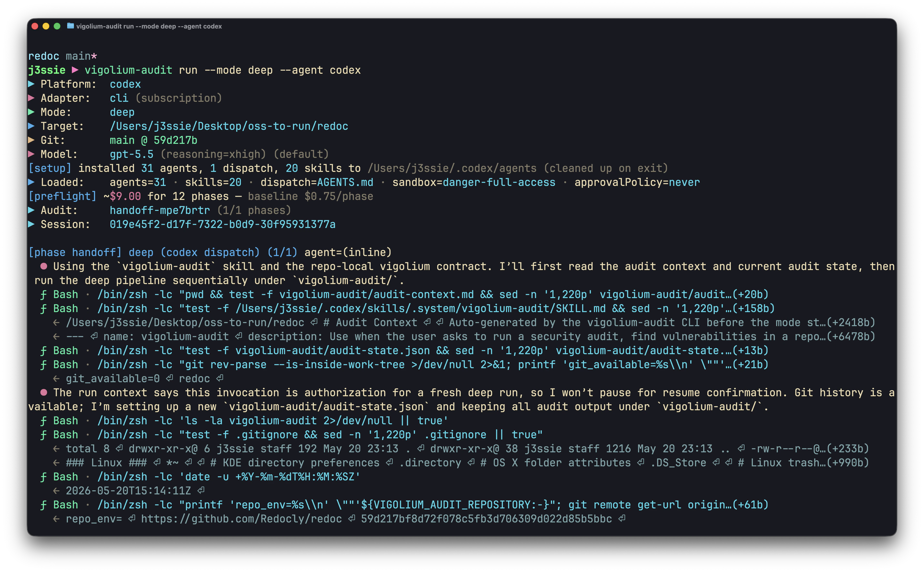The image size is (924, 572).
Task: Click the arrow marker before 'Model:'
Action: pos(31,154)
